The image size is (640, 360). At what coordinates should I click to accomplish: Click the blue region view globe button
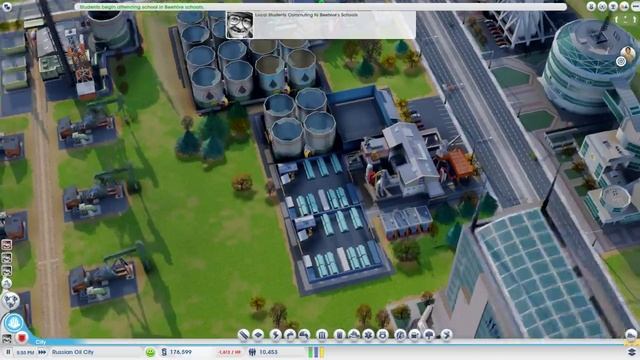(x=13, y=323)
